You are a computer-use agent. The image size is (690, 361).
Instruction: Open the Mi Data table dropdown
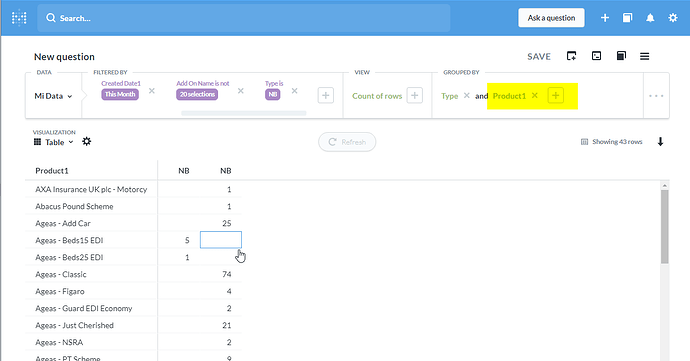point(53,96)
